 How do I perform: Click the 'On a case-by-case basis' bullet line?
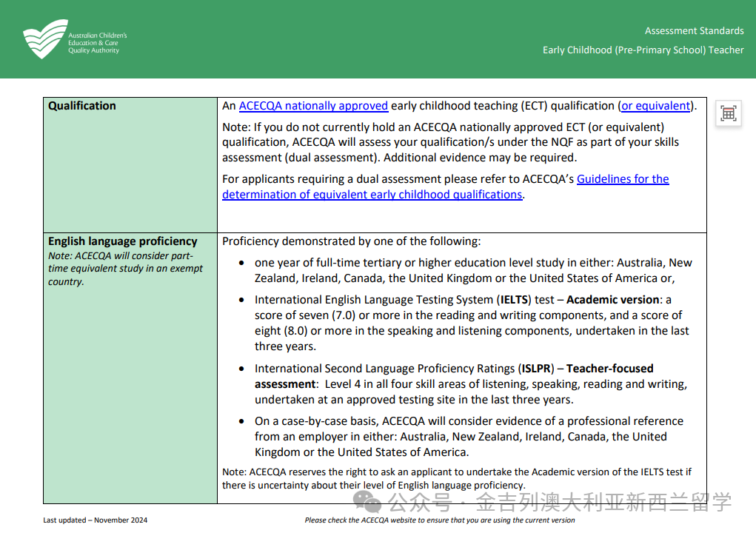tap(469, 437)
